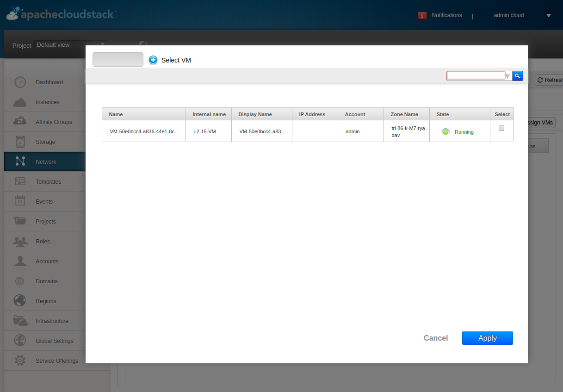Click the Events calendar icon
The height and width of the screenshot is (392, 563).
pos(20,201)
